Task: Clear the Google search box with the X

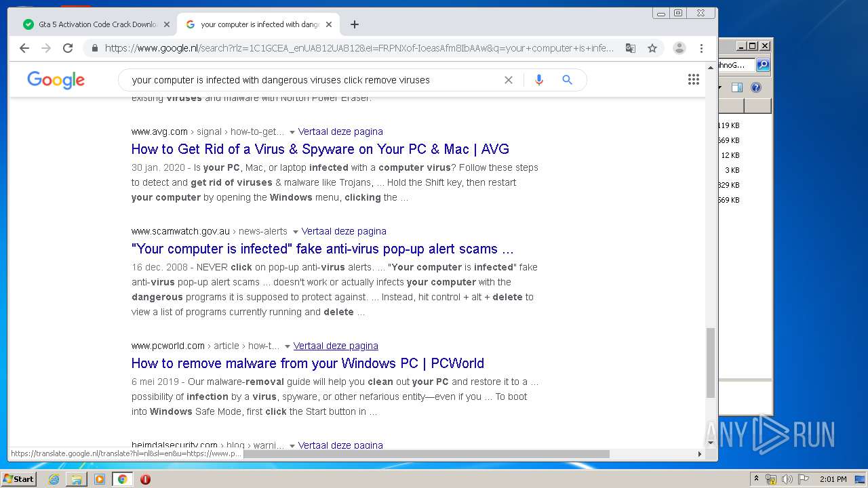Action: (509, 80)
